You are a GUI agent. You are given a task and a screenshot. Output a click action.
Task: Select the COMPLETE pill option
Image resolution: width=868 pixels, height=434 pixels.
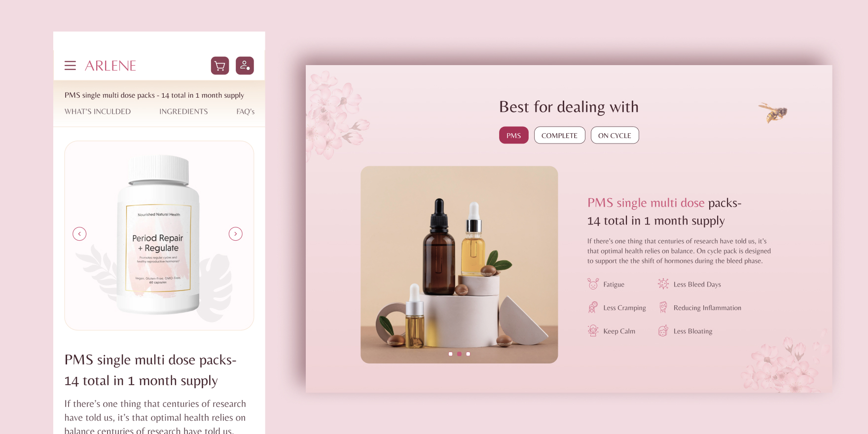(560, 135)
